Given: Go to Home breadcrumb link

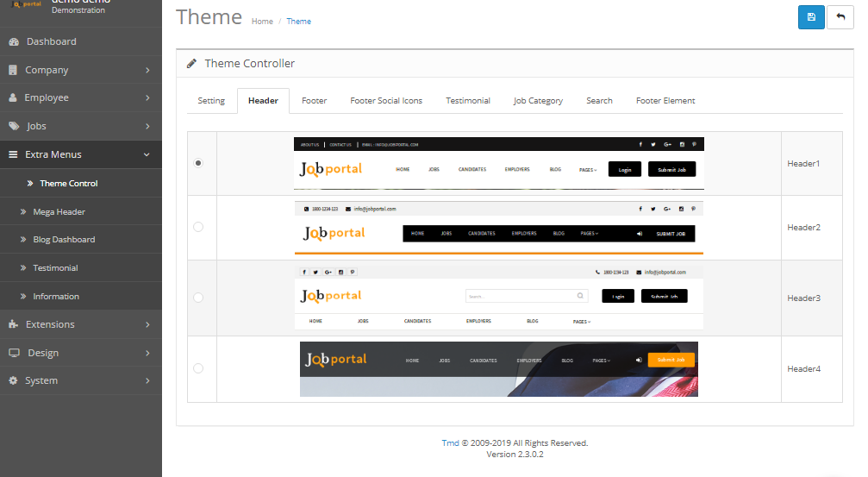Looking at the screenshot, I should point(262,22).
